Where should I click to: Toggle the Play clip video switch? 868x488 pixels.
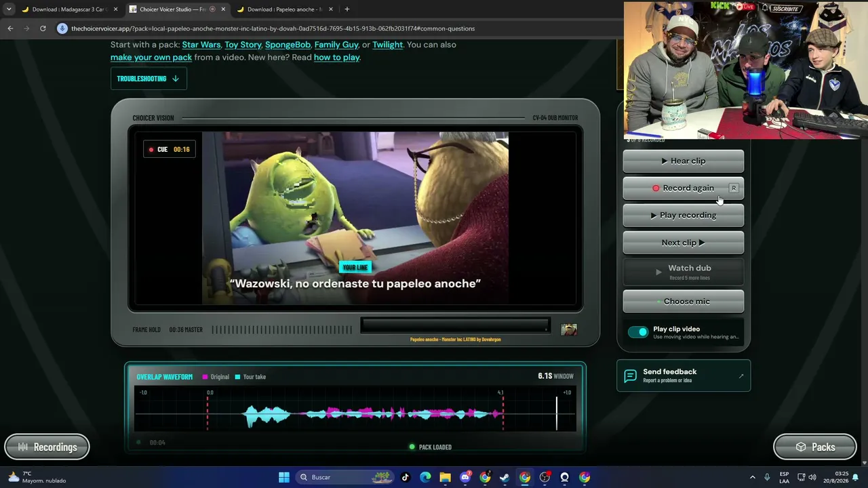[x=638, y=332]
